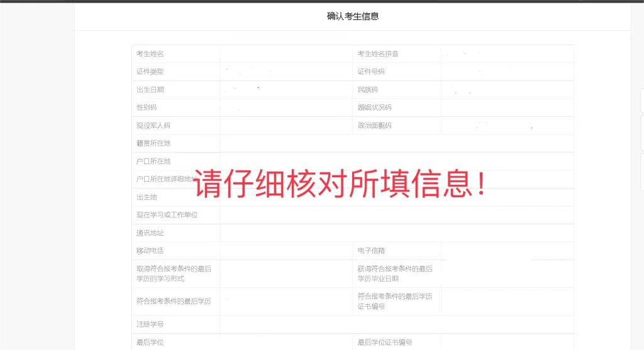The height and width of the screenshot is (350, 644).
Task: Select the 出生日期 row label
Action: pos(150,90)
